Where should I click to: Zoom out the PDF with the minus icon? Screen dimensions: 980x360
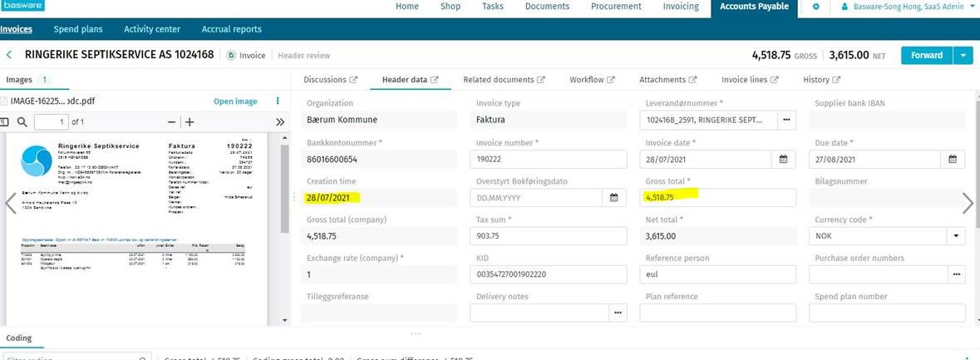point(172,122)
